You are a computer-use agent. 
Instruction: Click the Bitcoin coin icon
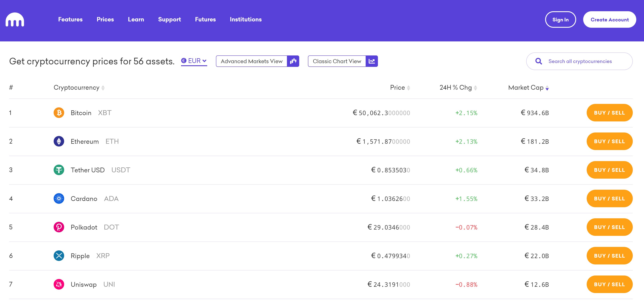pos(59,113)
